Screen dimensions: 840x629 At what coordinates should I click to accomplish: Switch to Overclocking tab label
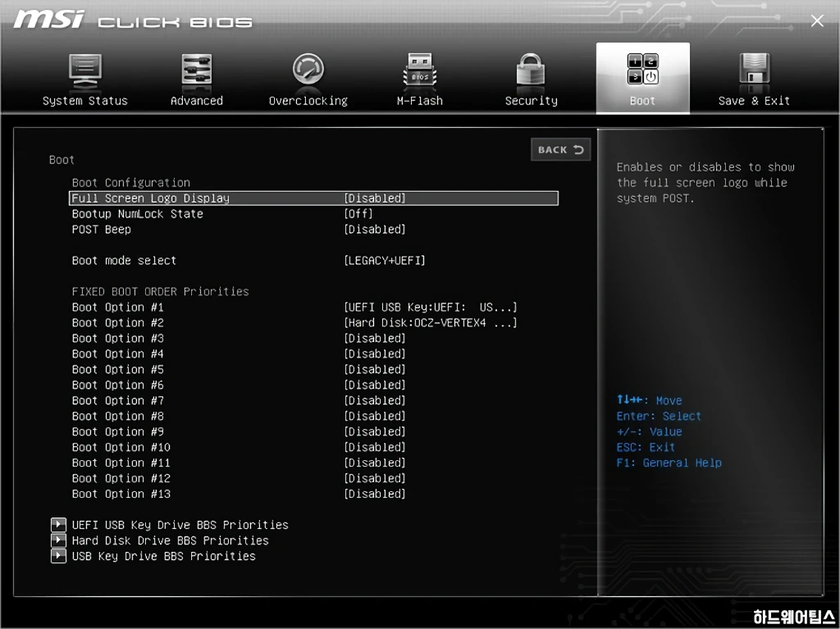308,101
